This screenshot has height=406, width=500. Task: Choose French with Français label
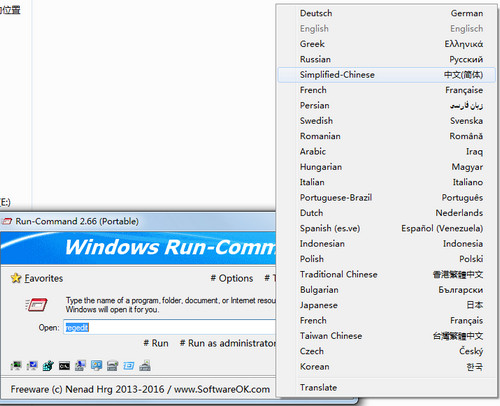tap(387, 320)
